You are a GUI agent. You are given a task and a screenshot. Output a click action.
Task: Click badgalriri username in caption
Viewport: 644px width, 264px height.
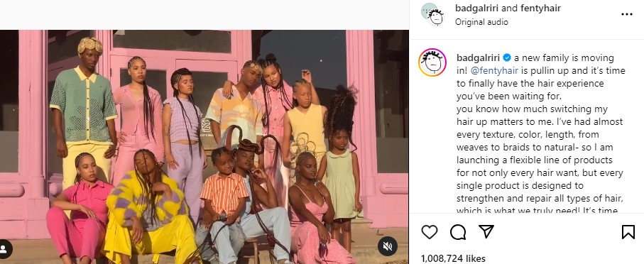point(478,58)
